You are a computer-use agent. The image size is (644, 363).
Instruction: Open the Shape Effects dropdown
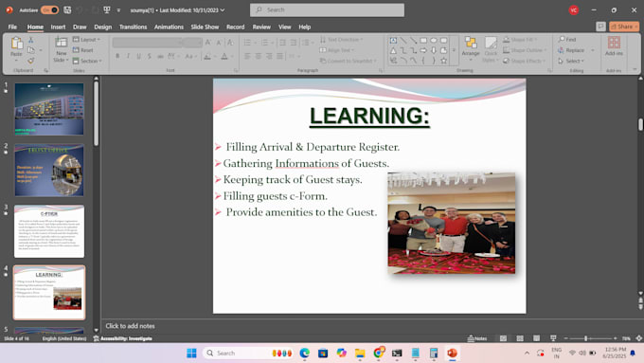(524, 61)
